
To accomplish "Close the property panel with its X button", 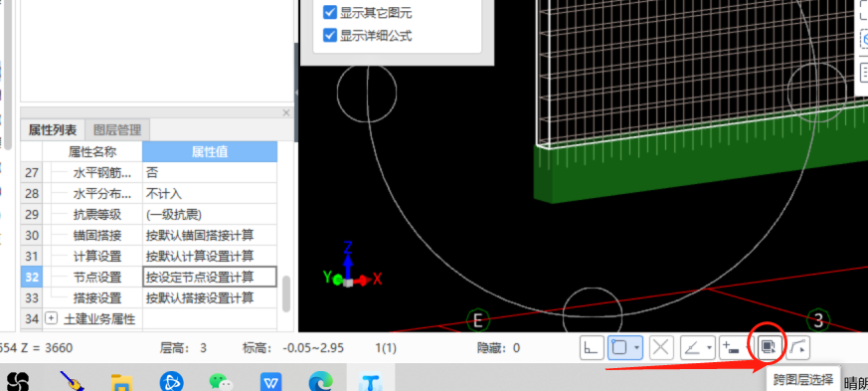I will click(x=286, y=112).
